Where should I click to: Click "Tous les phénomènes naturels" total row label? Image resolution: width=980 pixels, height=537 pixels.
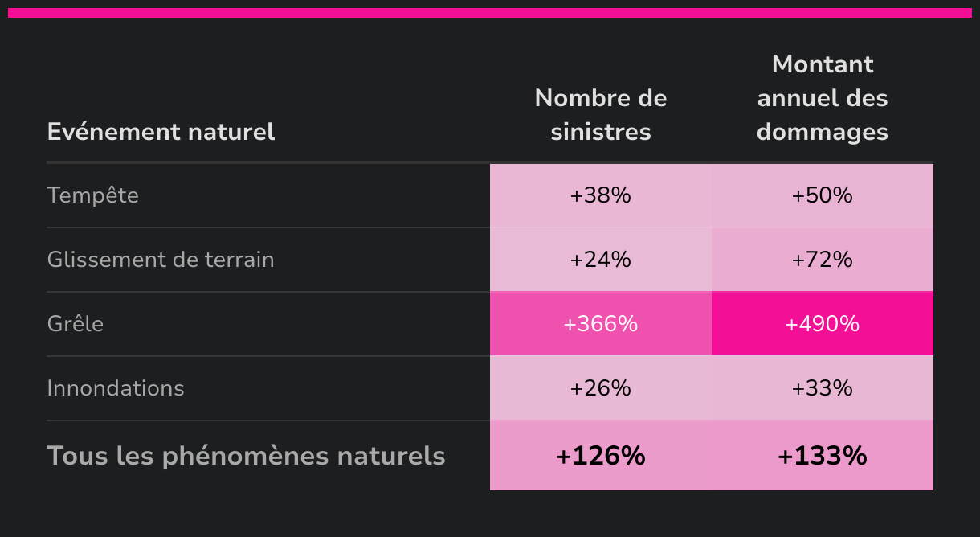tap(246, 456)
